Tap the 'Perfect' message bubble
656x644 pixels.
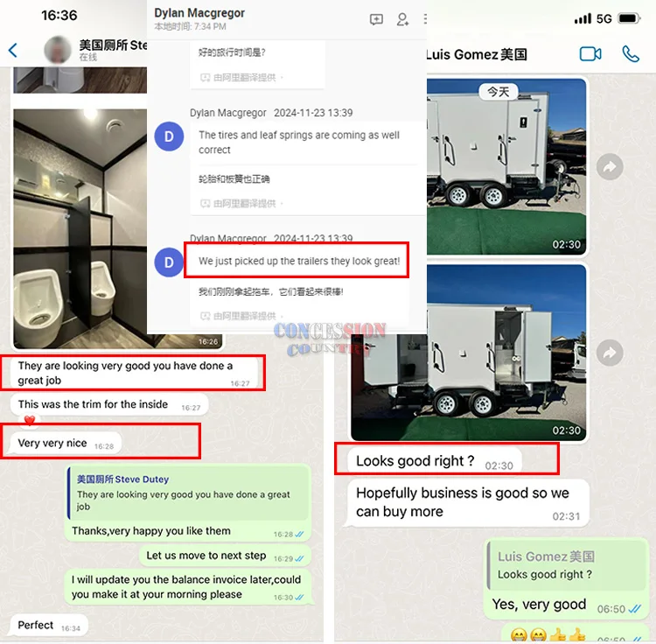49,625
